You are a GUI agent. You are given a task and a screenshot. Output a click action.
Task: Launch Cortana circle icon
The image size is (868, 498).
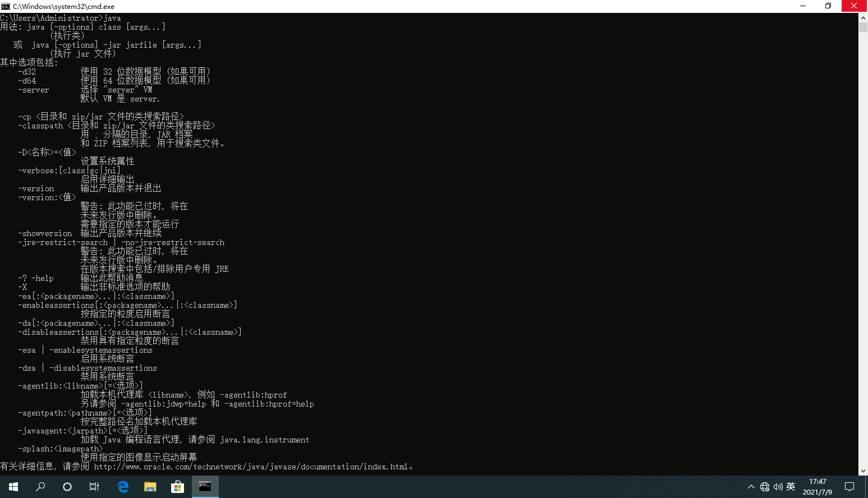click(x=67, y=487)
